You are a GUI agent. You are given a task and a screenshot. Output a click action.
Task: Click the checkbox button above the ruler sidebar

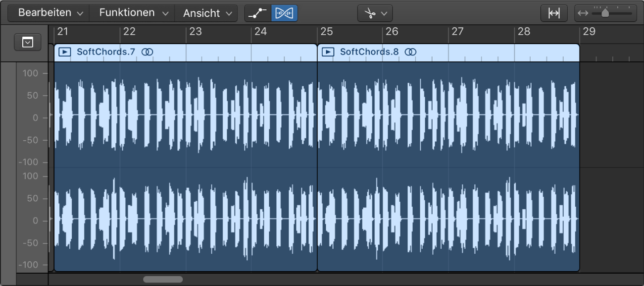(x=27, y=42)
